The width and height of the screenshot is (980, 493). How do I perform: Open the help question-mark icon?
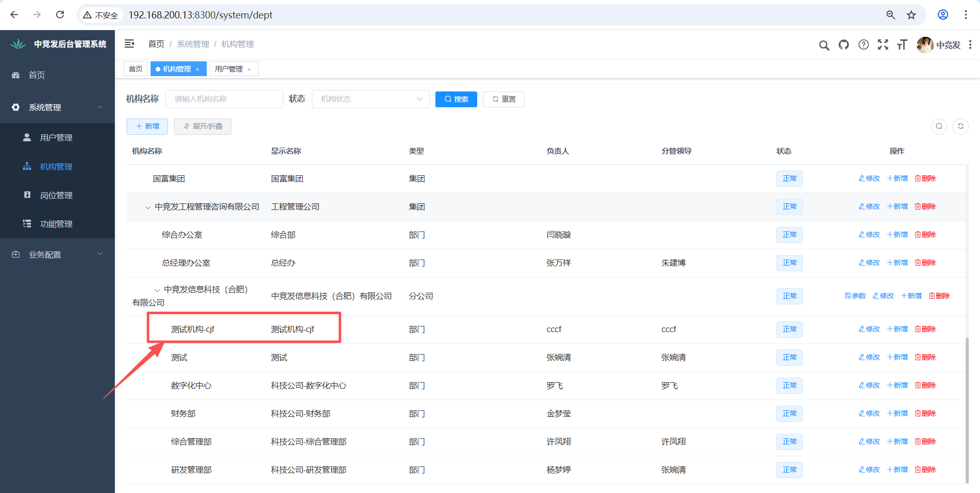[863, 45]
